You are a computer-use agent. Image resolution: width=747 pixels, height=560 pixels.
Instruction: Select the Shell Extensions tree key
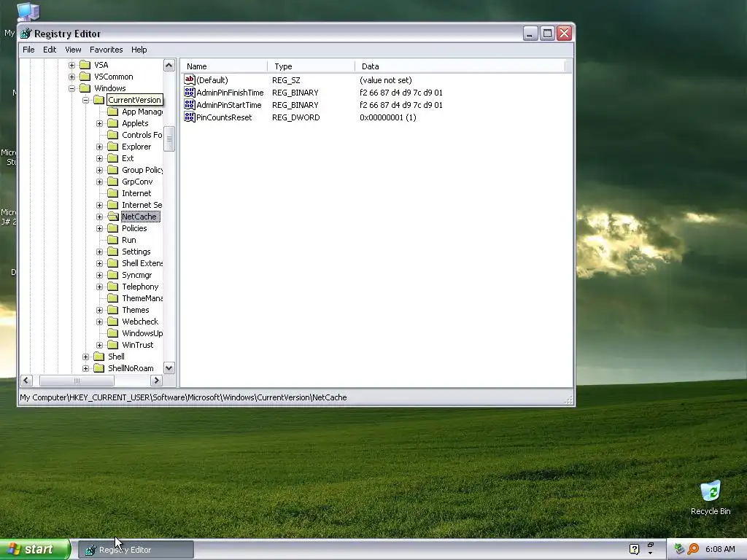[142, 263]
